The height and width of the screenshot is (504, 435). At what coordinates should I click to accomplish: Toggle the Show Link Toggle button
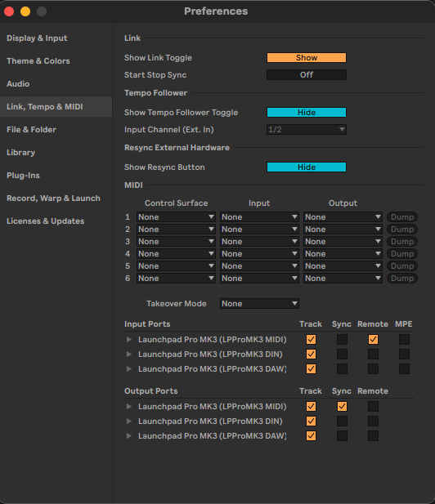coord(307,57)
